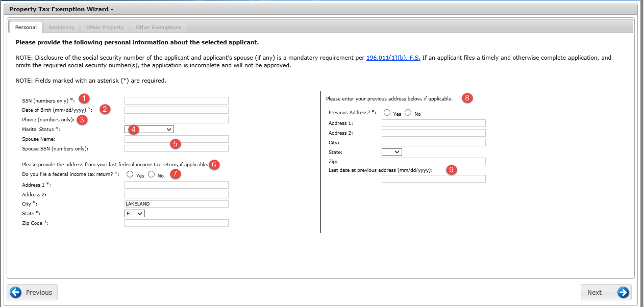Click the tax return Address 2 field

click(177, 194)
